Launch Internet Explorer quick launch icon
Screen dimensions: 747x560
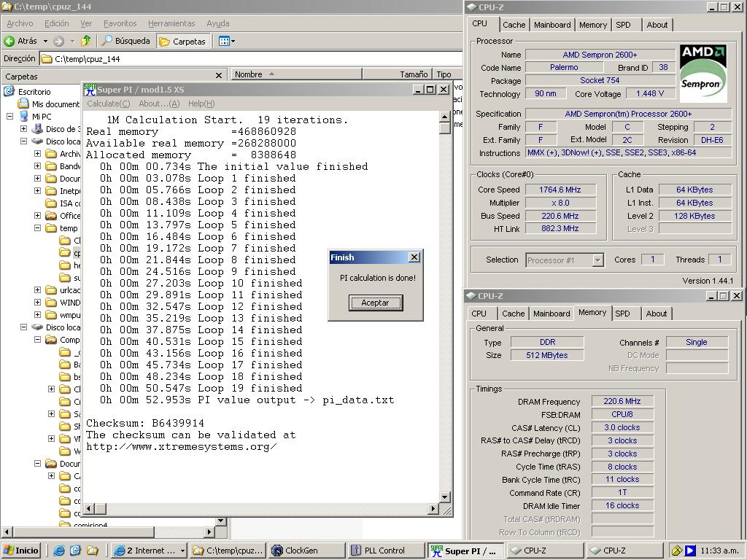pyautogui.click(x=58, y=551)
